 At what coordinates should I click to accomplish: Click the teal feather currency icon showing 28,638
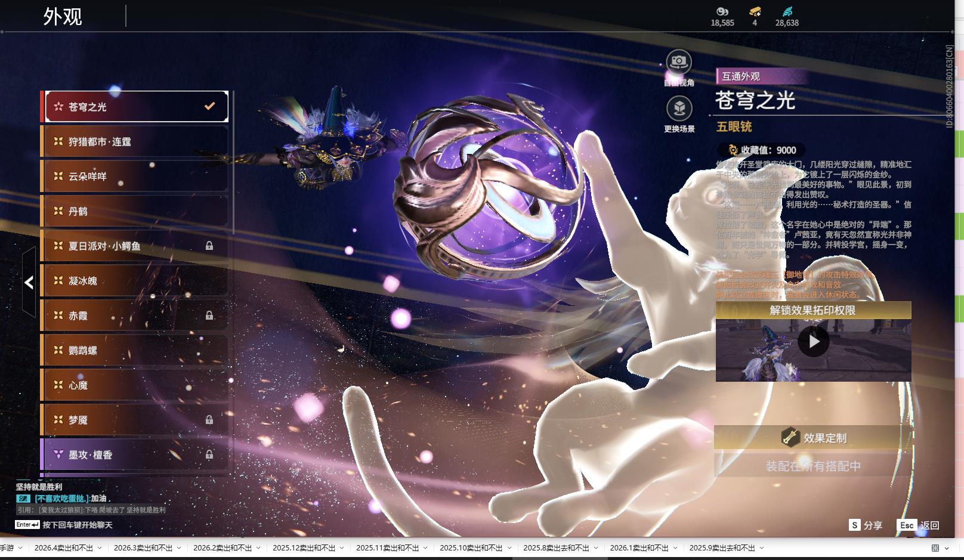(787, 11)
